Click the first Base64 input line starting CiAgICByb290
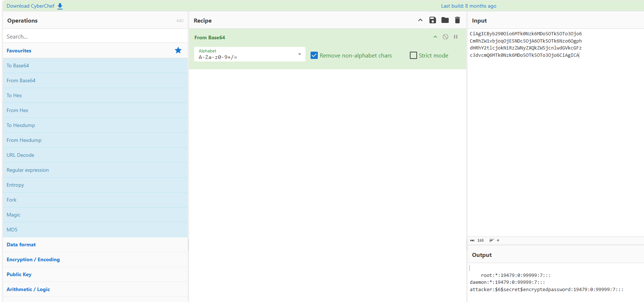The image size is (644, 302). pos(526,34)
